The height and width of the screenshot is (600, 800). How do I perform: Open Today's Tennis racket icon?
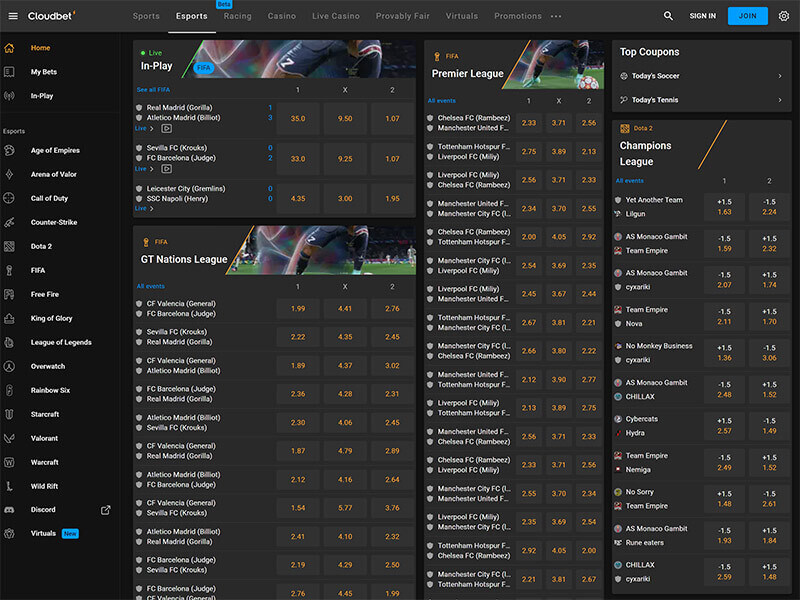[x=623, y=100]
